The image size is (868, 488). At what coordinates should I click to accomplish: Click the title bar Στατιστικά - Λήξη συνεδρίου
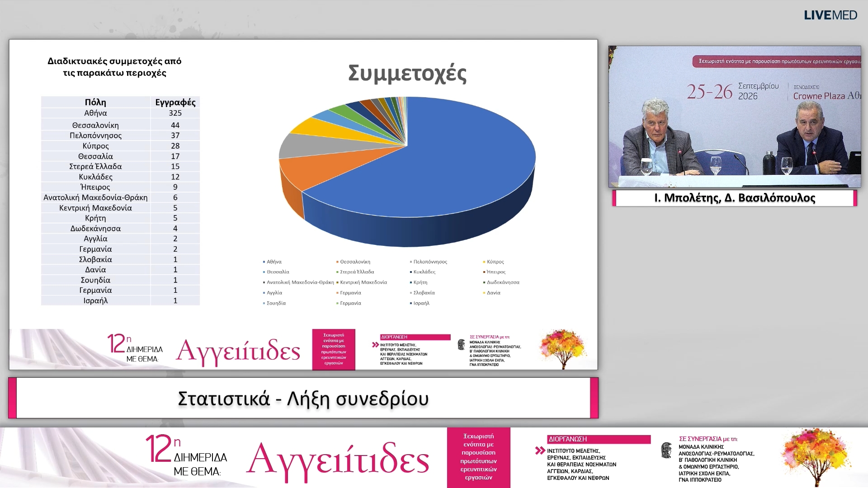tap(303, 398)
